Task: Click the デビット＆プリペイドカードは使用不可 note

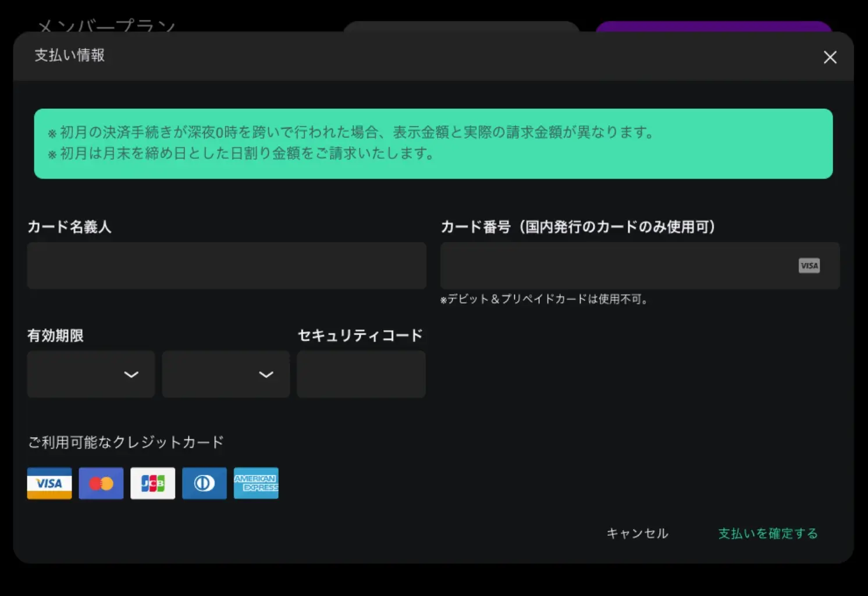Action: pyautogui.click(x=545, y=299)
